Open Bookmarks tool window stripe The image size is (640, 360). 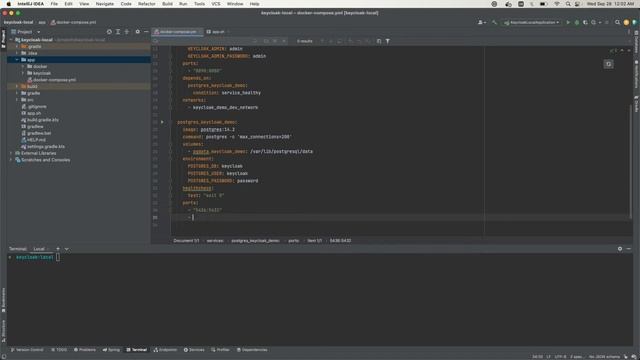click(4, 300)
